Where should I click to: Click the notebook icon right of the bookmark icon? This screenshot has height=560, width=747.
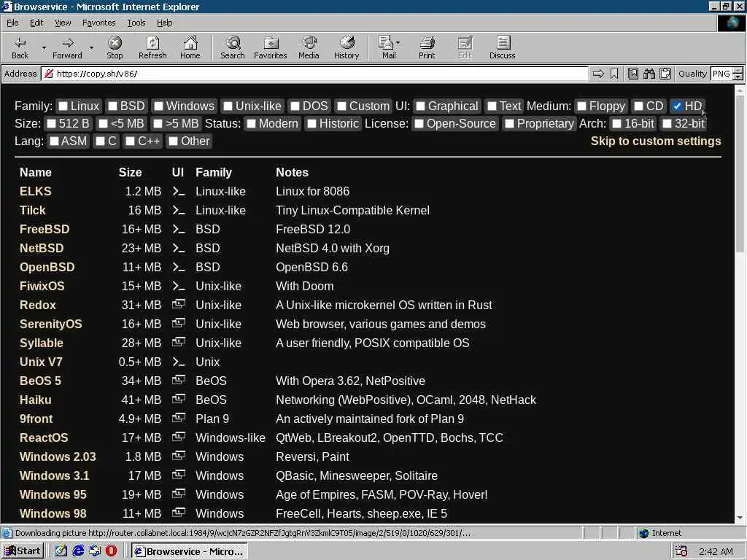click(x=633, y=74)
